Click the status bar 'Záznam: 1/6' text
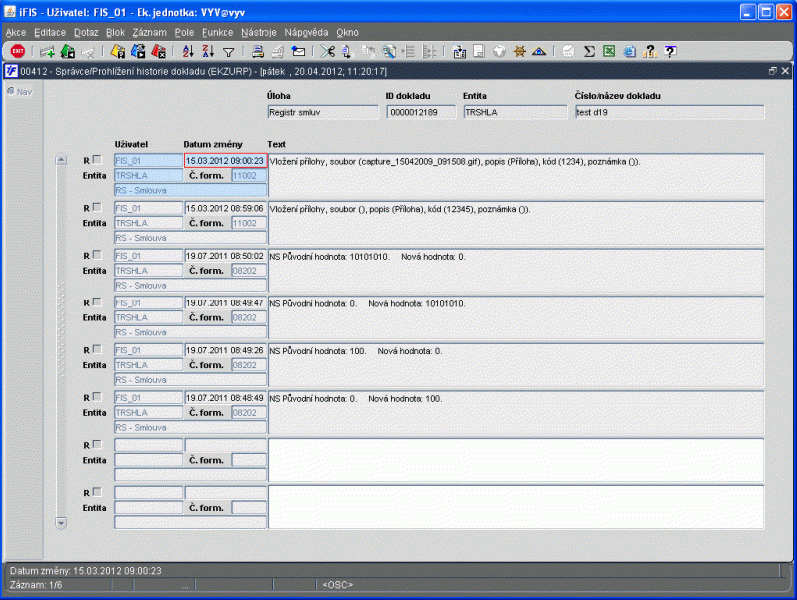 (x=36, y=585)
